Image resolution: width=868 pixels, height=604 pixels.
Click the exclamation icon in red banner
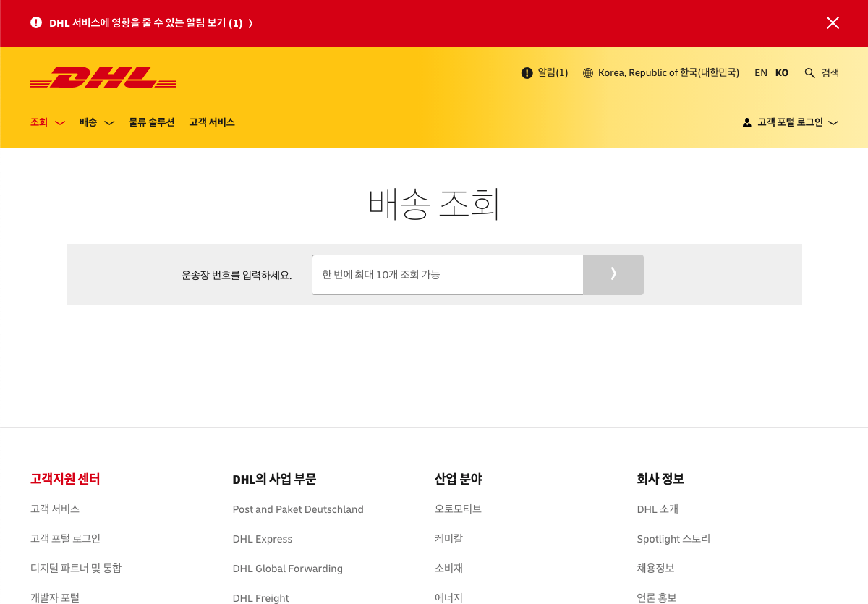(36, 22)
